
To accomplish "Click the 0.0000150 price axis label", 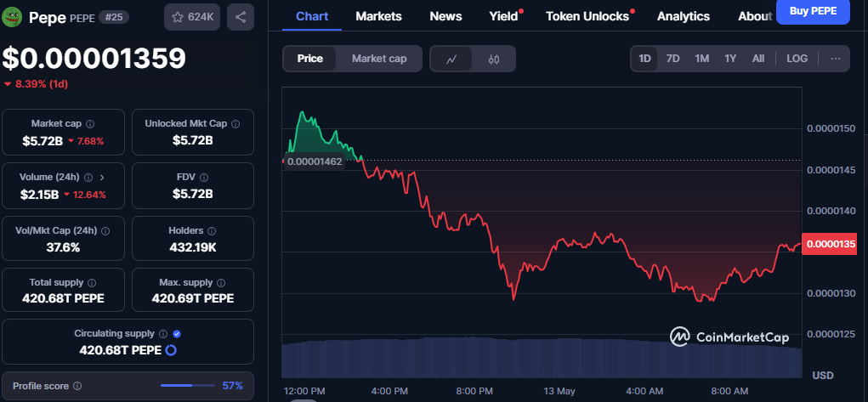I will [831, 128].
